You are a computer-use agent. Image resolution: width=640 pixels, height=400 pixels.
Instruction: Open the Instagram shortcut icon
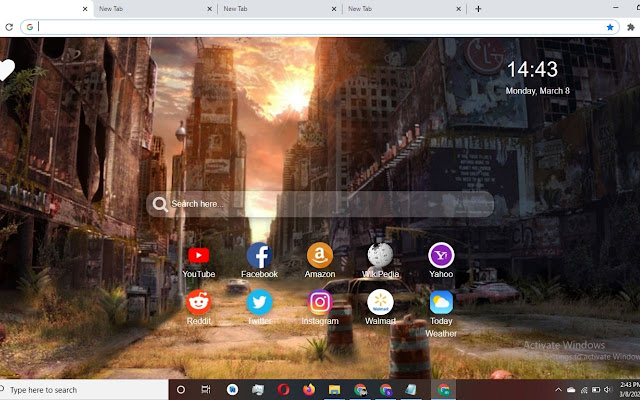coord(320,302)
